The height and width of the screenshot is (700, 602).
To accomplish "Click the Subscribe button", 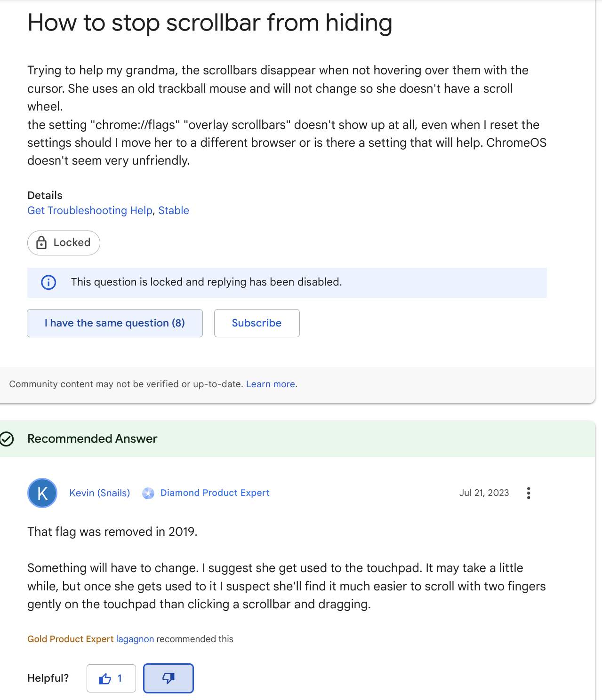I will (x=257, y=323).
